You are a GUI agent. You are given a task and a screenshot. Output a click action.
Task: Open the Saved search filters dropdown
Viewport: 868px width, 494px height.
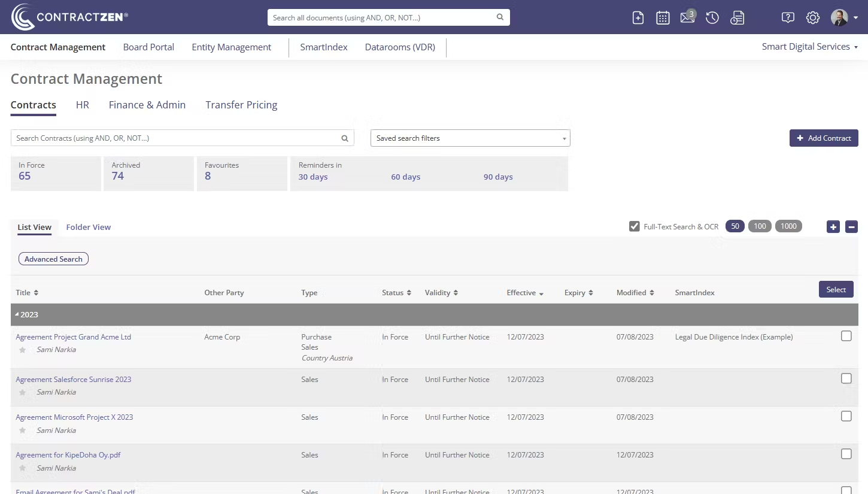470,138
